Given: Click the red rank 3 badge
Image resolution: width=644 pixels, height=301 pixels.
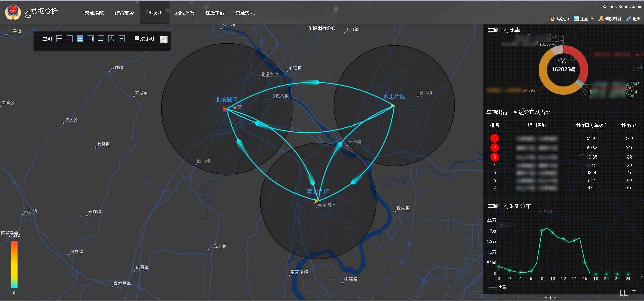Looking at the screenshot, I should [494, 157].
